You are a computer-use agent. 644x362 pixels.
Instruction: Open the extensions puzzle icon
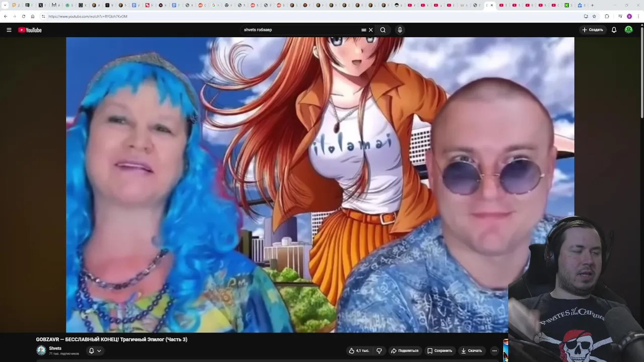tap(607, 16)
